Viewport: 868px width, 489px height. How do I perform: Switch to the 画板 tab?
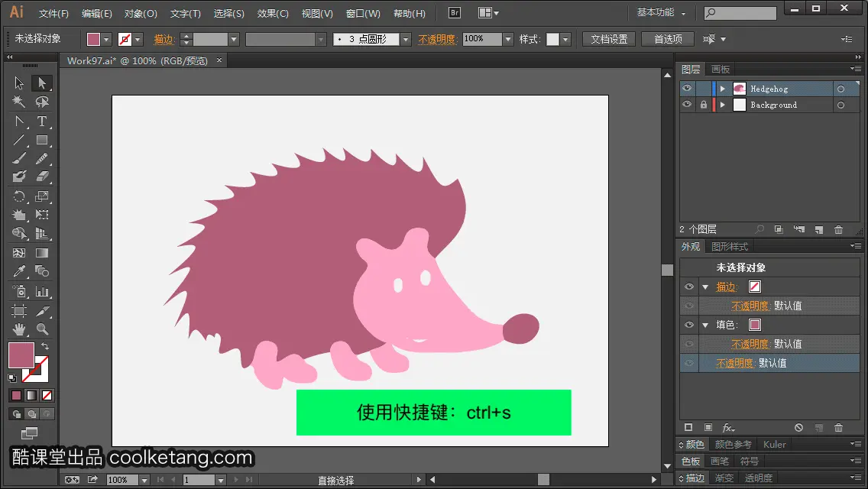click(721, 70)
